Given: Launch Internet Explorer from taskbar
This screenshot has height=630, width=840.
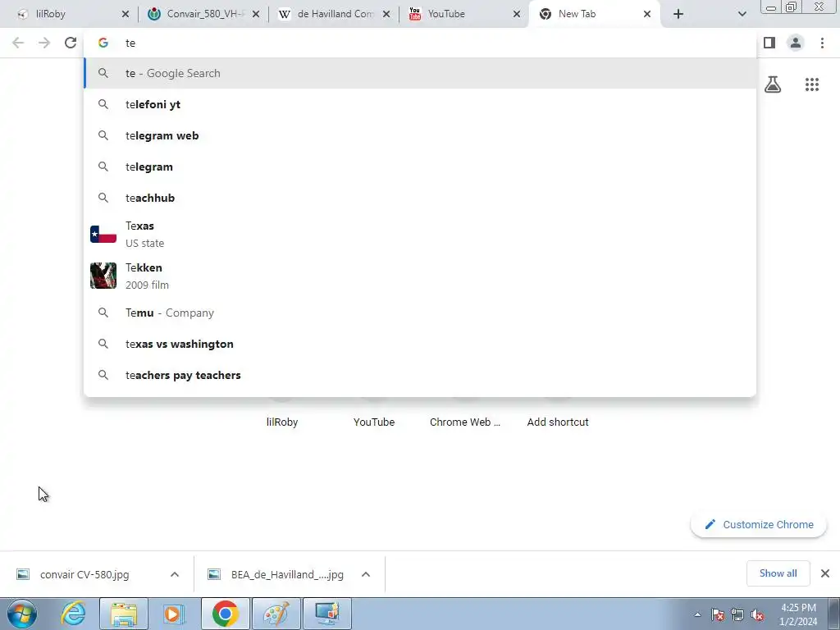Looking at the screenshot, I should [x=73, y=614].
